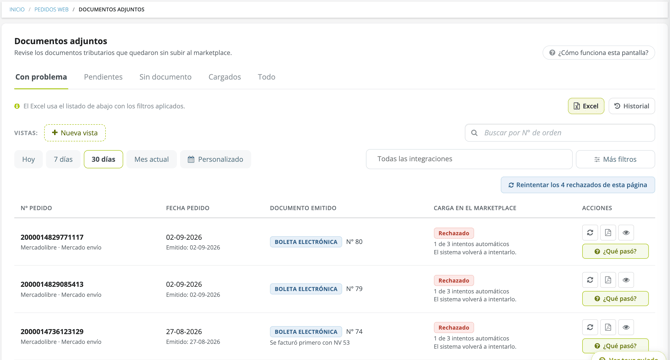The width and height of the screenshot is (670, 360).
Task: Click BOLETA ELECTRÓNICA badge N° 79
Action: [x=306, y=289]
